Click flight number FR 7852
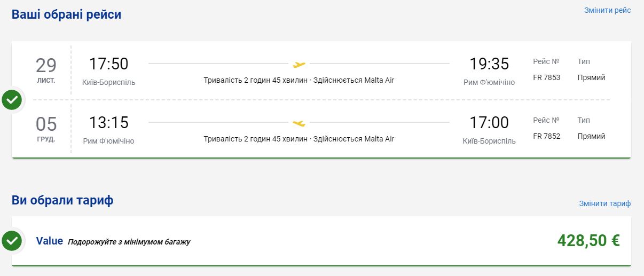The height and width of the screenshot is (276, 644). pyautogui.click(x=546, y=136)
